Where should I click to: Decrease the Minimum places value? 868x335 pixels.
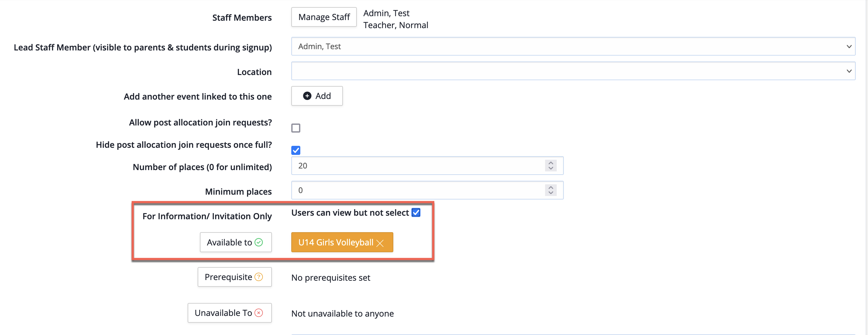(x=551, y=193)
